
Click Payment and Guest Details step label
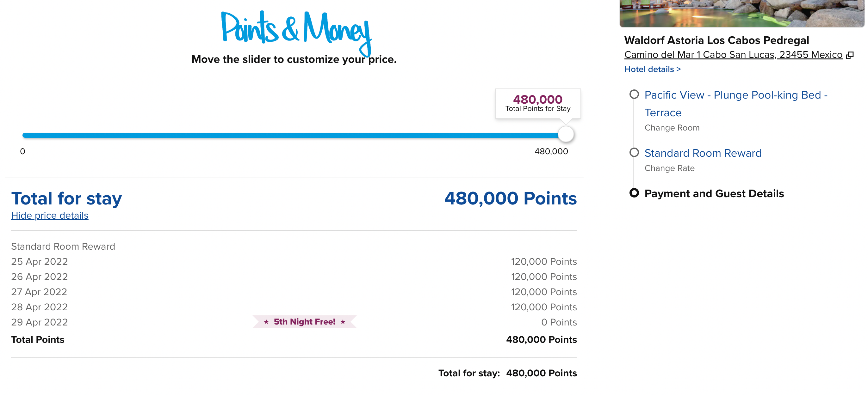point(714,194)
